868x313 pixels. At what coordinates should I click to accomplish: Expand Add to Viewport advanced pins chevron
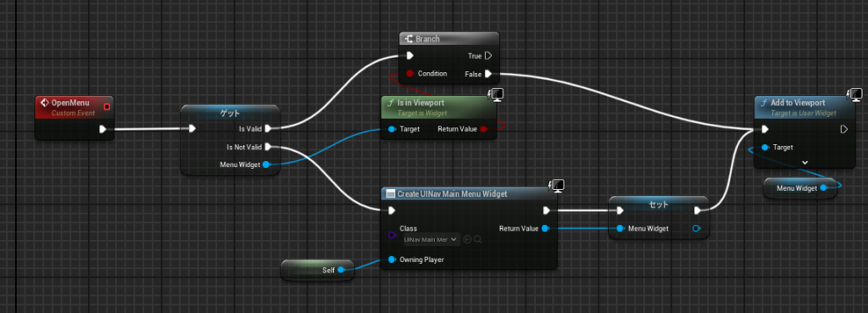(x=805, y=162)
